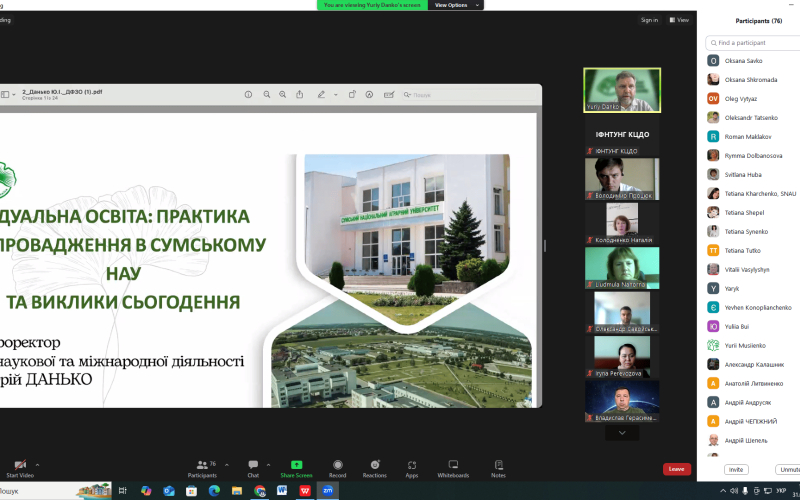Click the Start Video camera icon
800x500 pixels.
(x=20, y=465)
